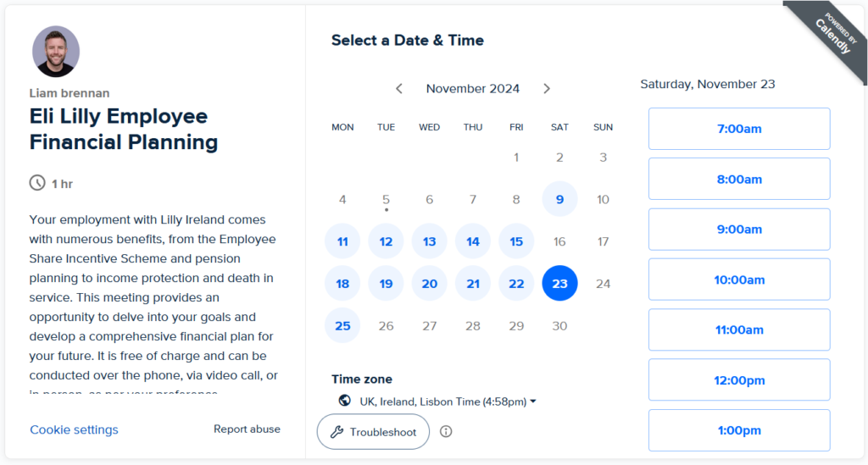The height and width of the screenshot is (465, 868).
Task: Select the 10:00am time slot
Action: (739, 280)
